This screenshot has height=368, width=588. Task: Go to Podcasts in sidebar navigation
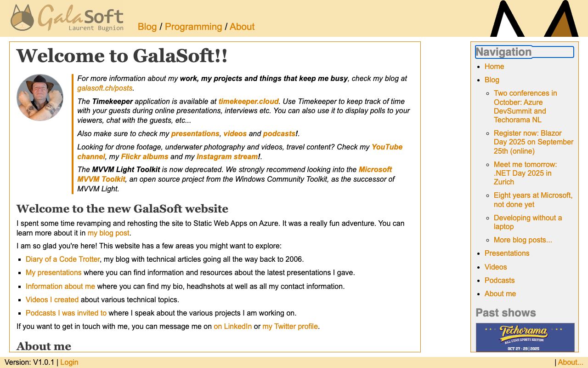click(x=499, y=280)
